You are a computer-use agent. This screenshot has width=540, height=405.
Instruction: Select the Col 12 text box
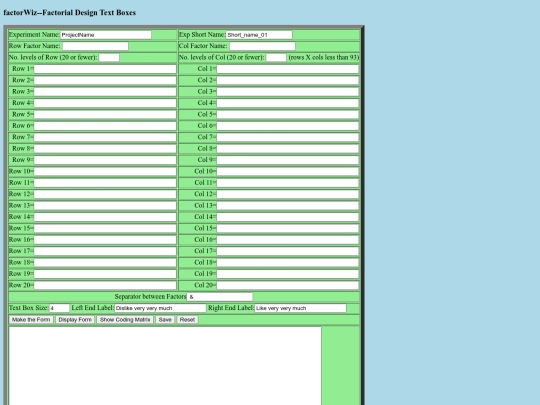pos(288,194)
